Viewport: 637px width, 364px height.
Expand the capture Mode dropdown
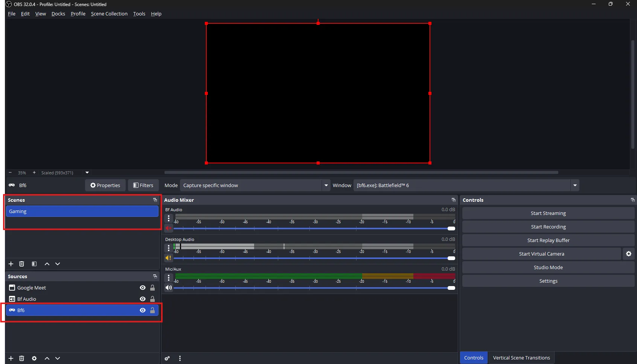point(326,185)
